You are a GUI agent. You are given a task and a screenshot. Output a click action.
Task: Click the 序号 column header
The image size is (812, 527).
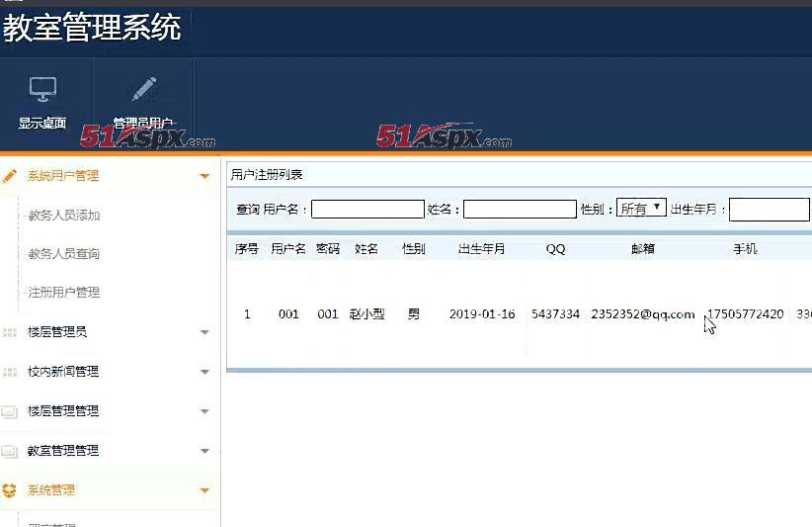point(247,249)
